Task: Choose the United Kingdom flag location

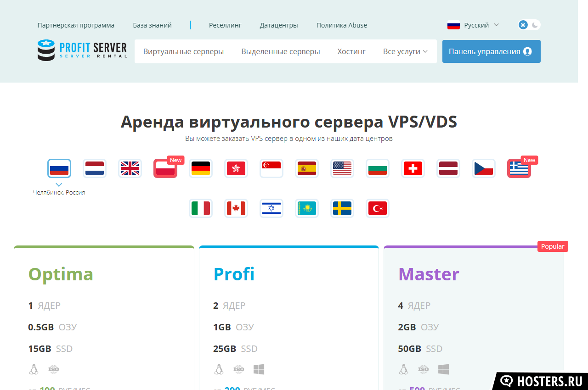Action: 130,168
